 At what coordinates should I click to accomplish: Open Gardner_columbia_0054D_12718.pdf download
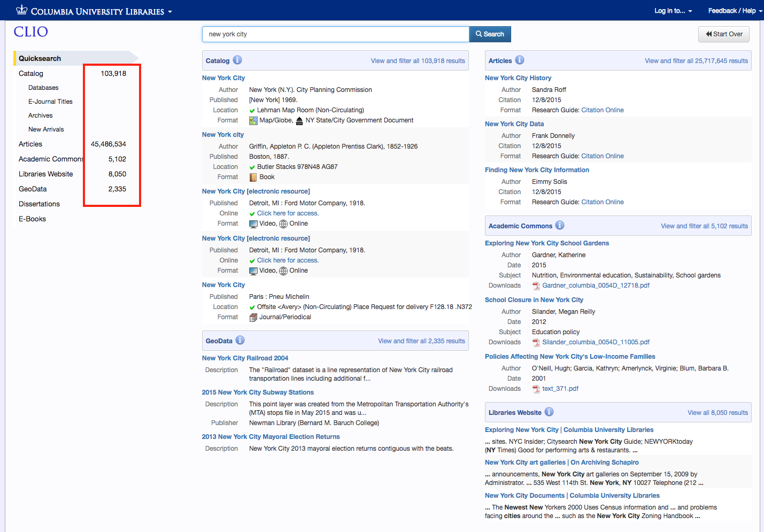[x=596, y=286]
